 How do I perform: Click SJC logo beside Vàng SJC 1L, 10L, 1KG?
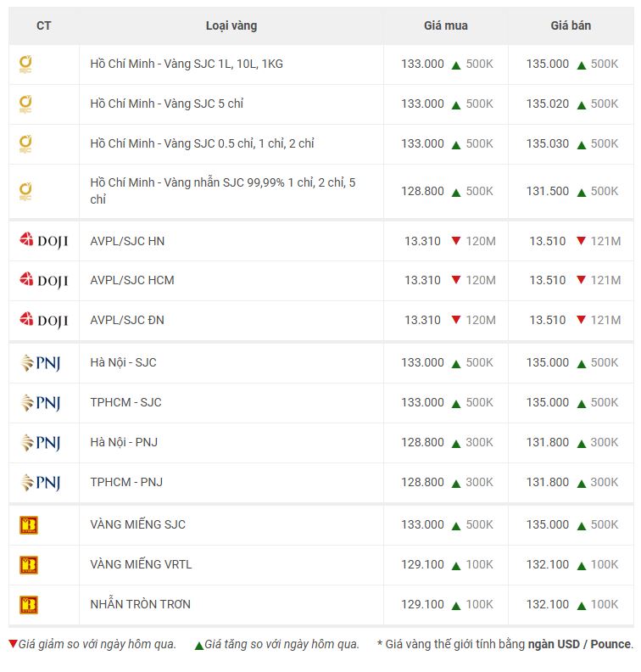[25, 64]
